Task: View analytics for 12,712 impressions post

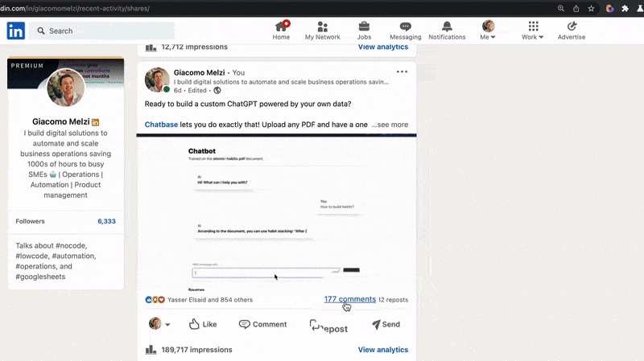Action: [x=383, y=47]
